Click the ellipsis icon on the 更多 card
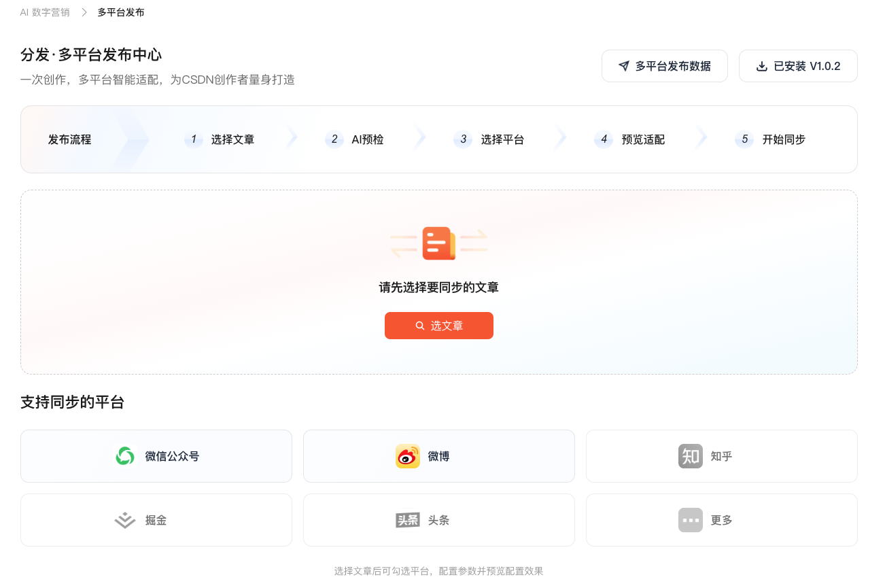The height and width of the screenshot is (588, 885). pyautogui.click(x=690, y=520)
